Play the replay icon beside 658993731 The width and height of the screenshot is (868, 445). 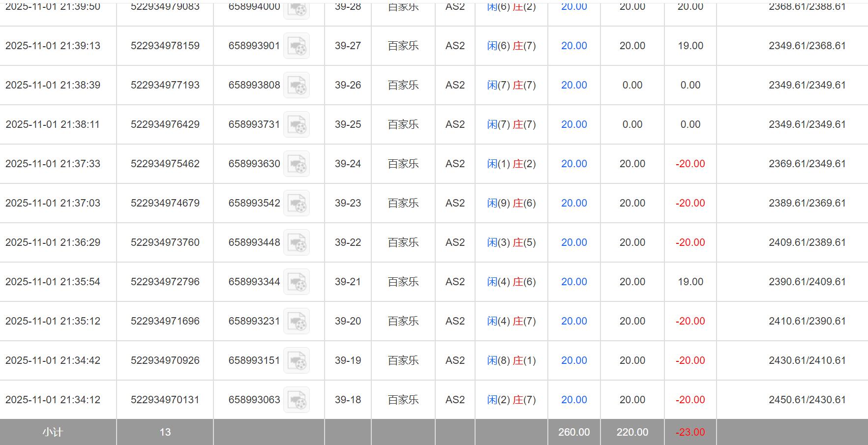point(297,124)
